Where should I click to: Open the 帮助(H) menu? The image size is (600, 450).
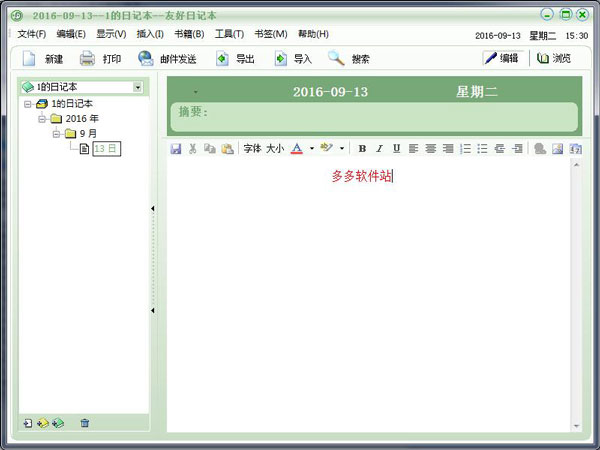313,34
